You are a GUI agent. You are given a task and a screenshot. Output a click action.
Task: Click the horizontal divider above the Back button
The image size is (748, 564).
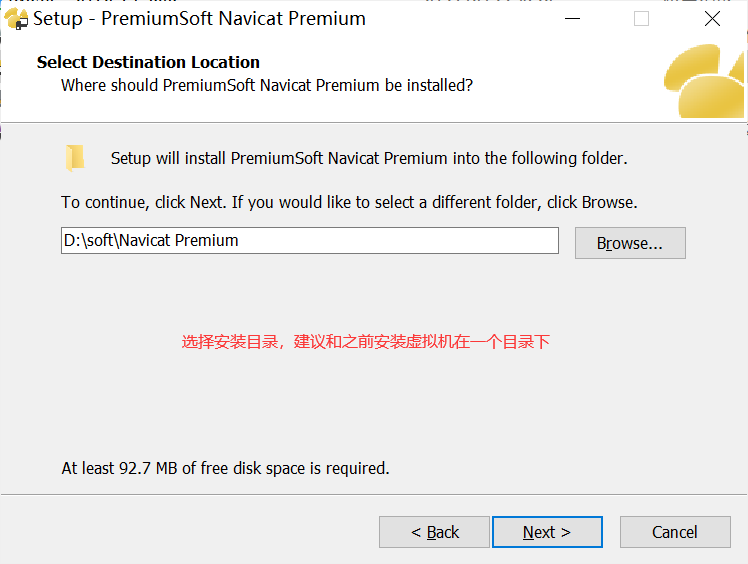tap(374, 494)
